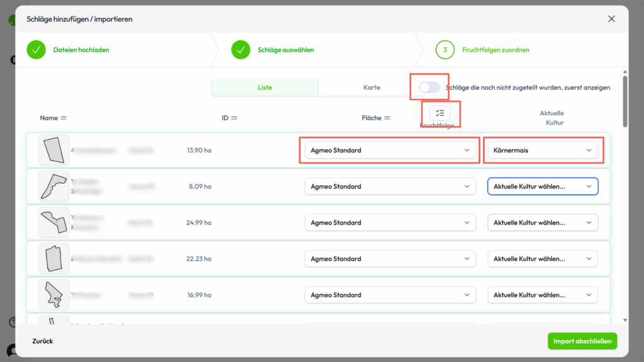Go back with the Zurück button
This screenshot has height=362, width=644.
coord(43,341)
